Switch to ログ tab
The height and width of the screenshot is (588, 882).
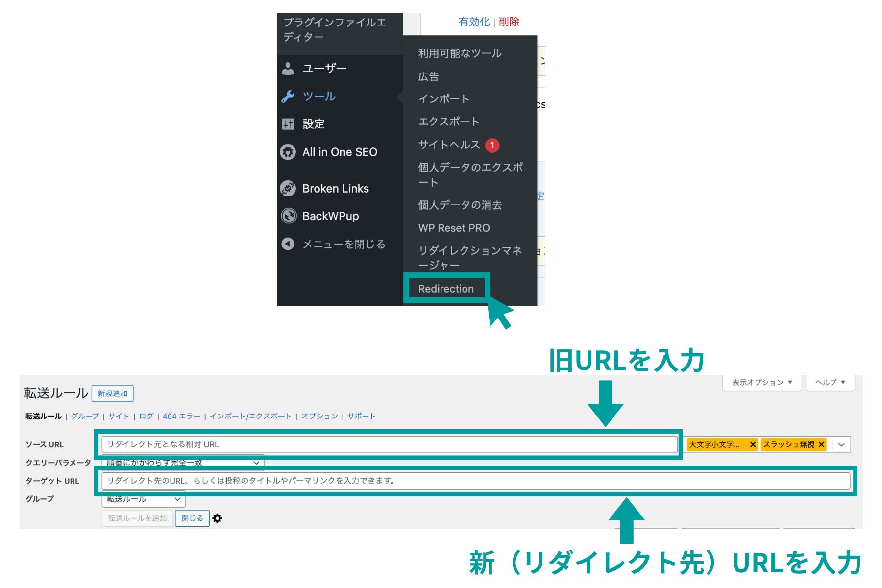click(x=147, y=416)
